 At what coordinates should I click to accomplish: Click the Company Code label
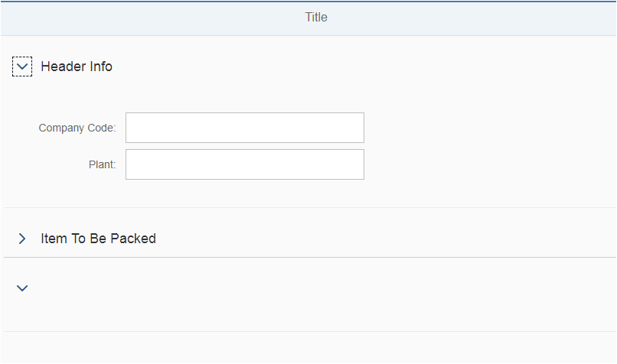click(x=77, y=128)
